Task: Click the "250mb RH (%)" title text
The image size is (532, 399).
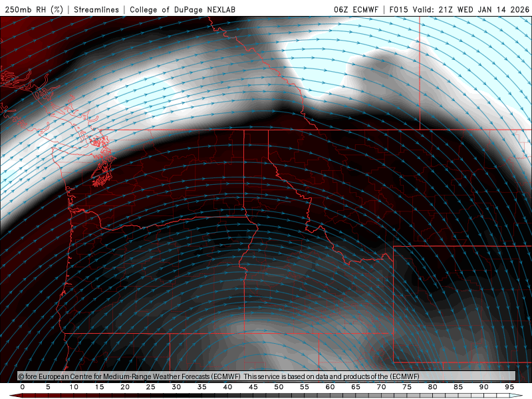Action: click(x=34, y=9)
